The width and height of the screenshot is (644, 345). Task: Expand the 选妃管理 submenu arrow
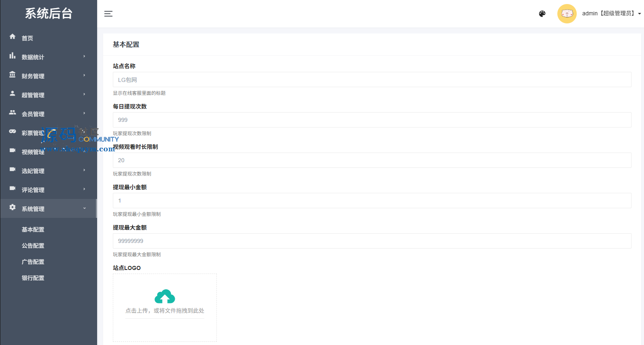pos(84,170)
